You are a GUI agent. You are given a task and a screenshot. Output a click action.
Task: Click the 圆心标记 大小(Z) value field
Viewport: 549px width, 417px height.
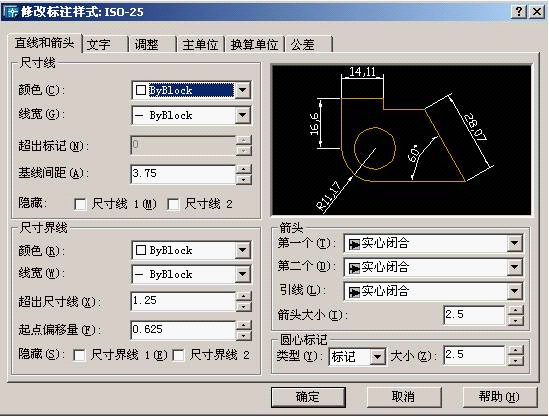coord(474,355)
